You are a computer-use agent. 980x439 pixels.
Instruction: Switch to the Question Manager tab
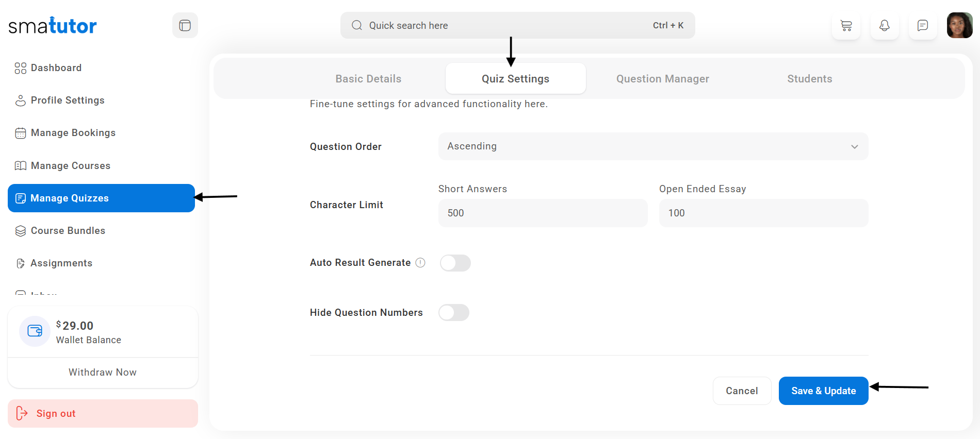[662, 79]
